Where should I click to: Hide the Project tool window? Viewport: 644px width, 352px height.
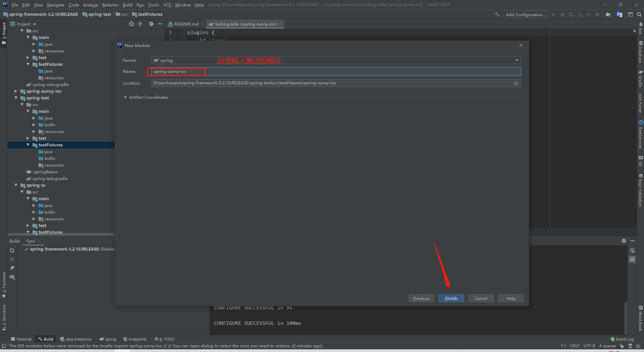(x=160, y=24)
